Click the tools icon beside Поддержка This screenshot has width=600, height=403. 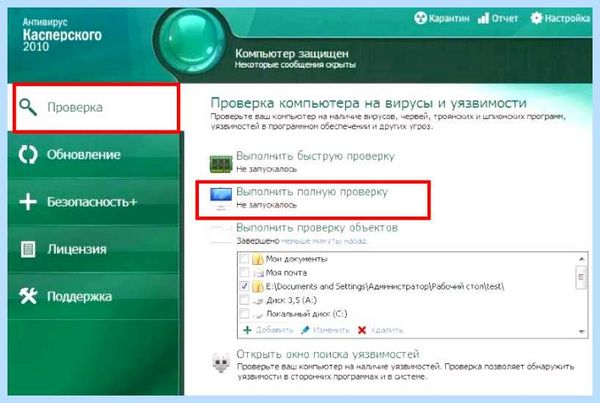pyautogui.click(x=28, y=296)
